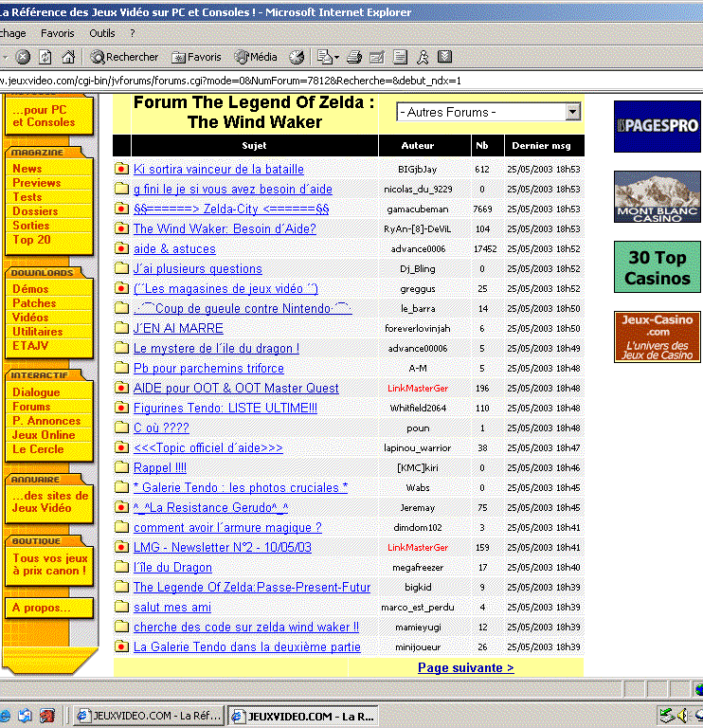Open topic Pb pour parchemins triforce

(x=208, y=368)
